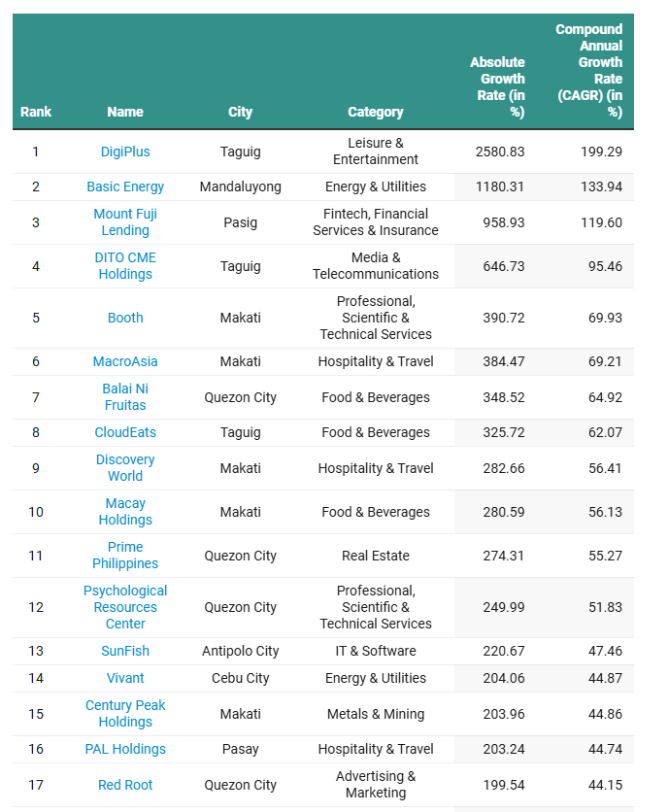Viewport: 668px width, 812px height.
Task: Click the Basic Energy link
Action: click(x=125, y=186)
